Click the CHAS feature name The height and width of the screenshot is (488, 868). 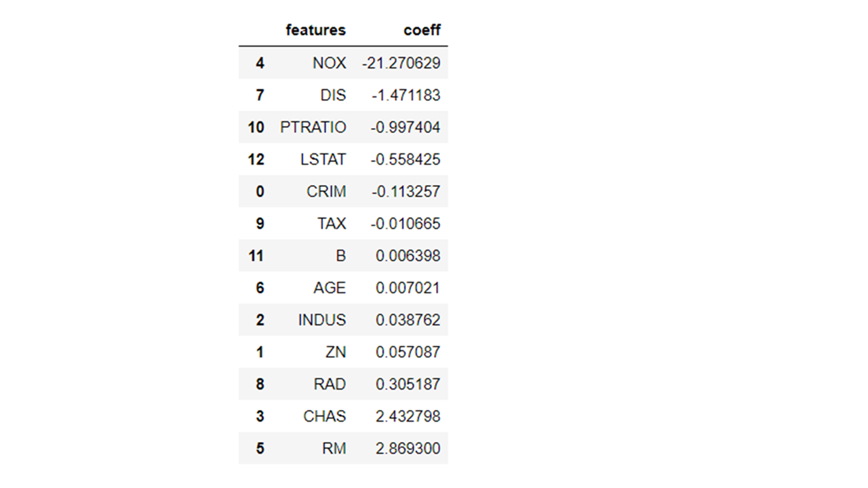pyautogui.click(x=325, y=416)
